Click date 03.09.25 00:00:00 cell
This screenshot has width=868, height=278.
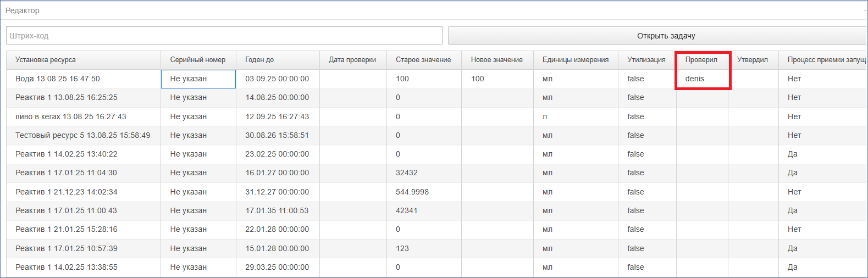point(278,79)
